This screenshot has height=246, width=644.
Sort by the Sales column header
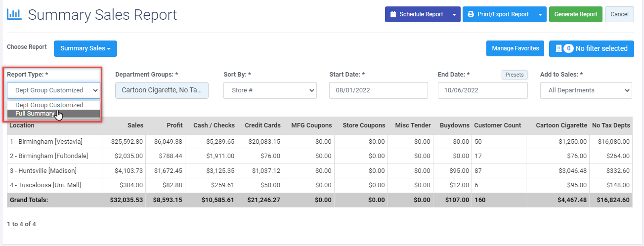click(x=135, y=125)
